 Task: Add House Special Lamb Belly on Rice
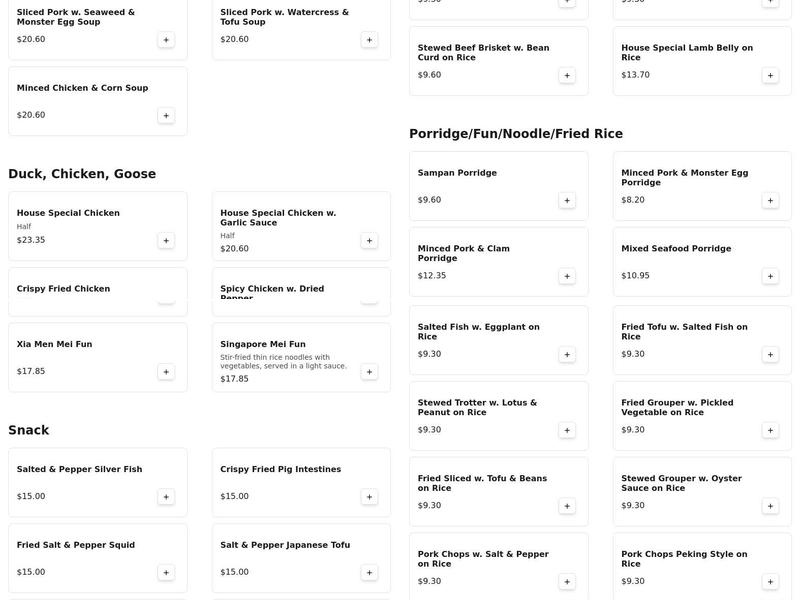pyautogui.click(x=770, y=76)
